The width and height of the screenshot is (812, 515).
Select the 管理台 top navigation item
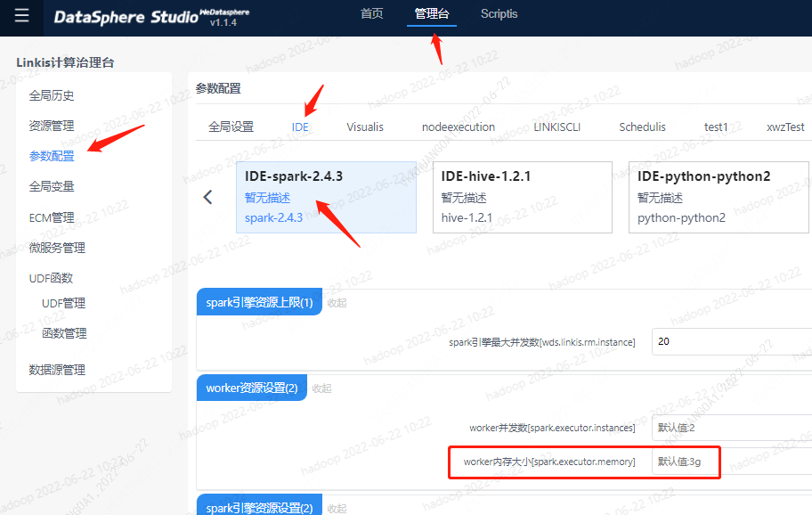[432, 14]
